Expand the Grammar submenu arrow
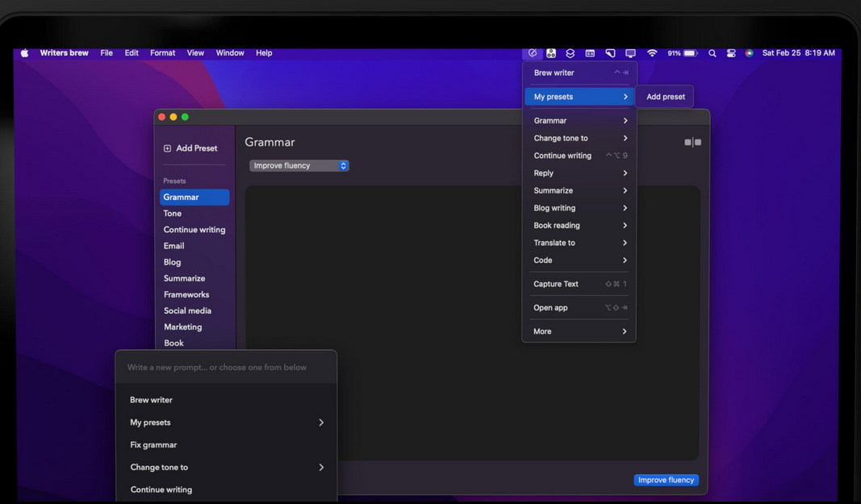The width and height of the screenshot is (861, 504). click(x=625, y=121)
